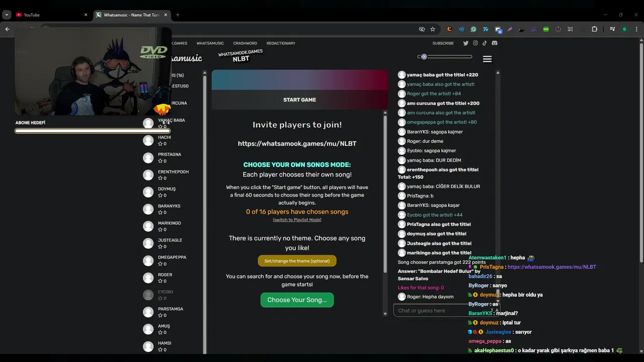Click the browser back arrow
This screenshot has width=644, height=362.
[7, 29]
